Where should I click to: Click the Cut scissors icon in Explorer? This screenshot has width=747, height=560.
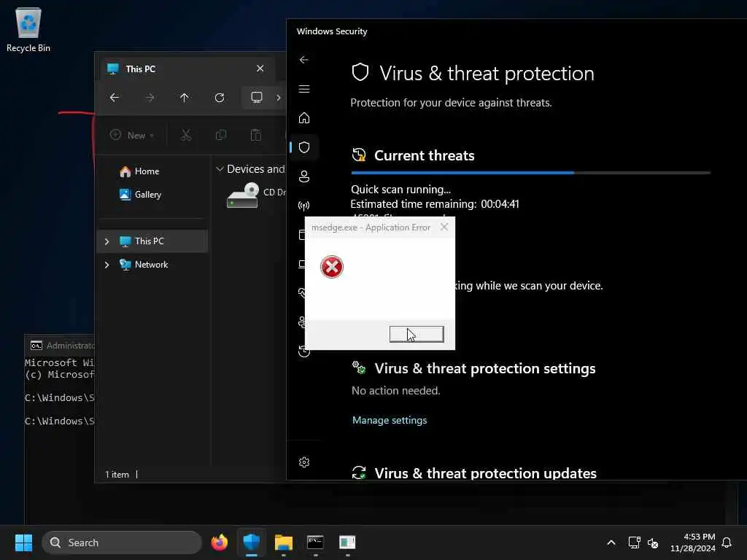point(186,135)
